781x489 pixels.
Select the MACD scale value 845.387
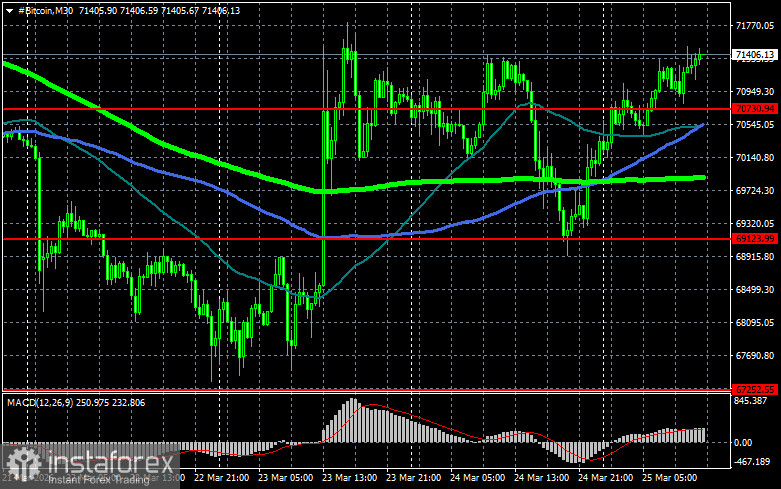point(751,401)
